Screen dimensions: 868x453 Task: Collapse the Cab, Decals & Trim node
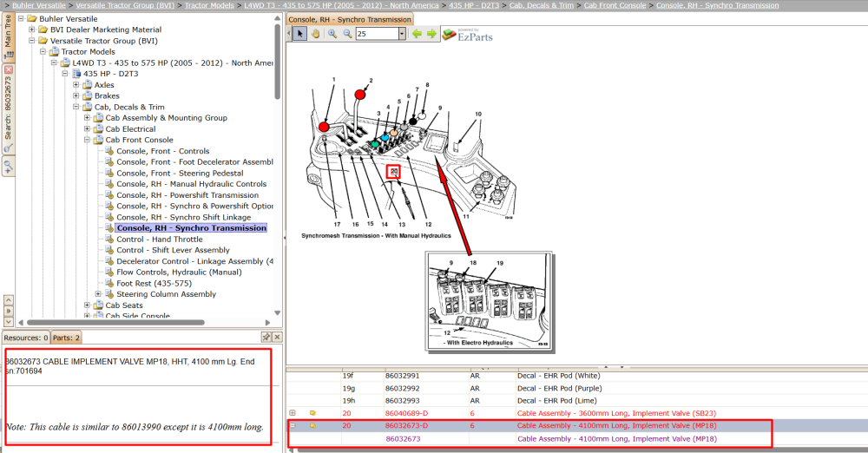click(76, 107)
